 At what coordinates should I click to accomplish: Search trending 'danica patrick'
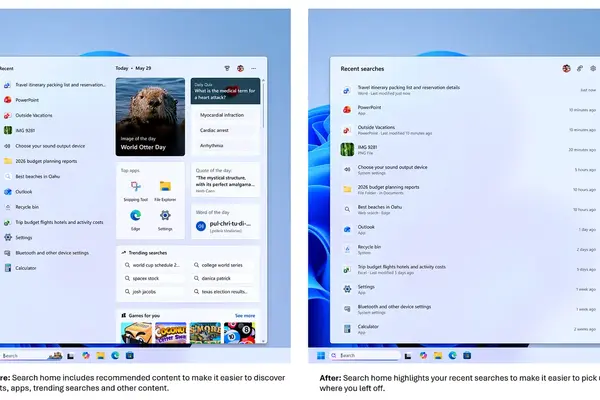tap(223, 278)
